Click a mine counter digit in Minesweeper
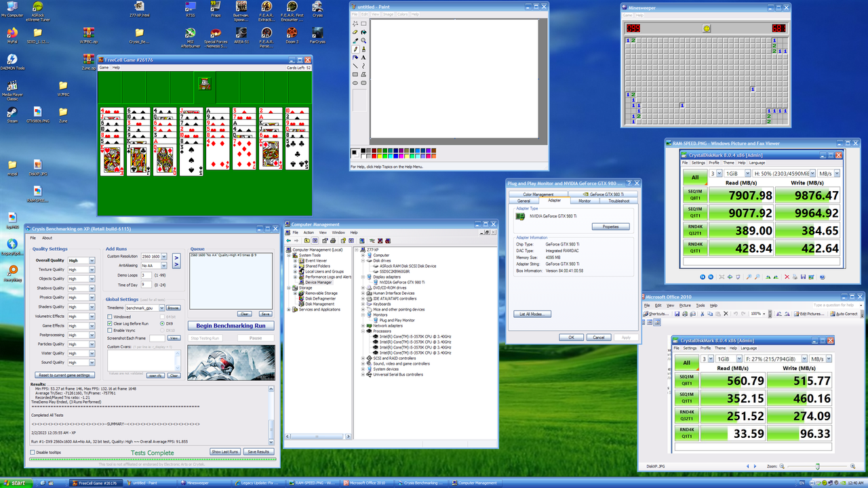 pyautogui.click(x=633, y=28)
